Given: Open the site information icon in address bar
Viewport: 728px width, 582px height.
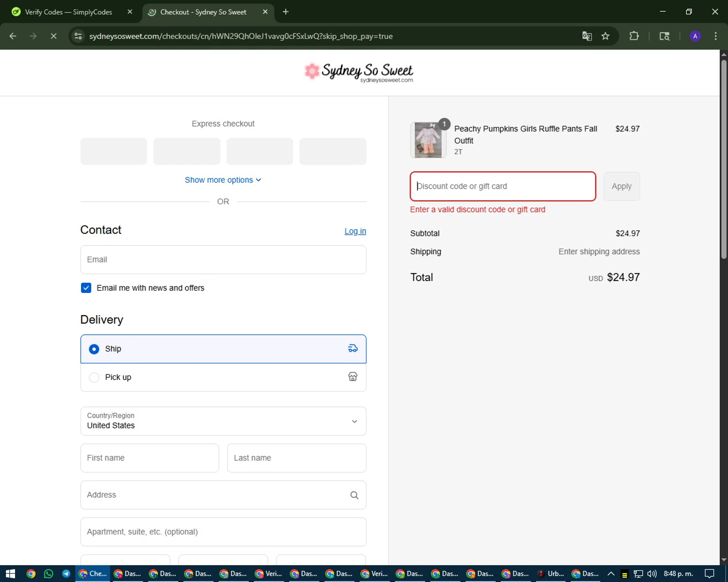Looking at the screenshot, I should [x=78, y=36].
